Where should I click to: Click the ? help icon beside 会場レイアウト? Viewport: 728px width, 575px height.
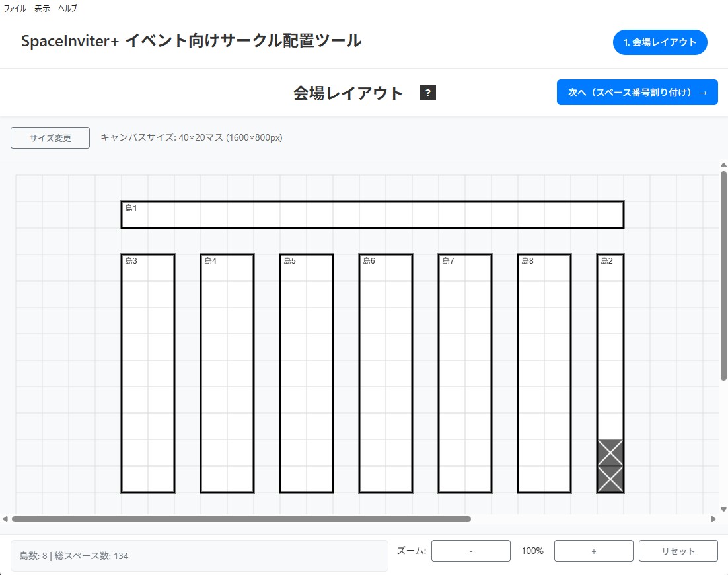pyautogui.click(x=427, y=93)
